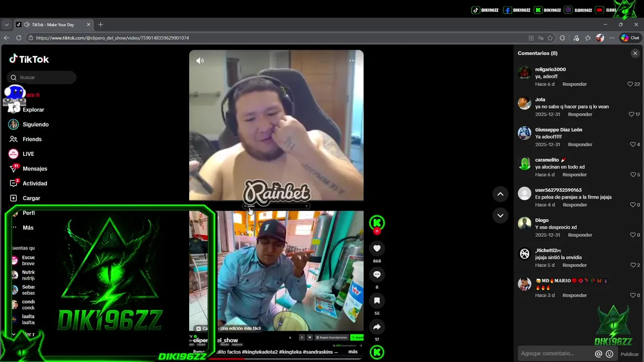Image resolution: width=644 pixels, height=362 pixels.
Task: Expand the caption with más
Action: [353, 351]
